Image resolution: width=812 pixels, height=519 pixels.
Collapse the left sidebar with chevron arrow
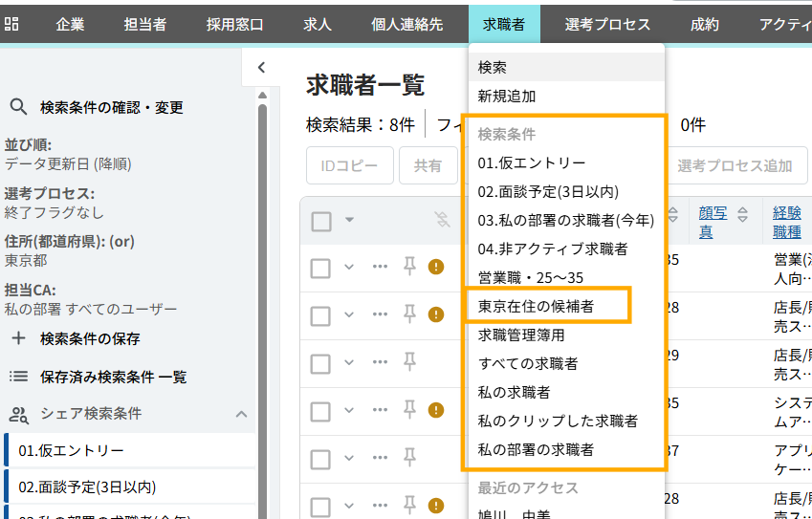(x=261, y=67)
